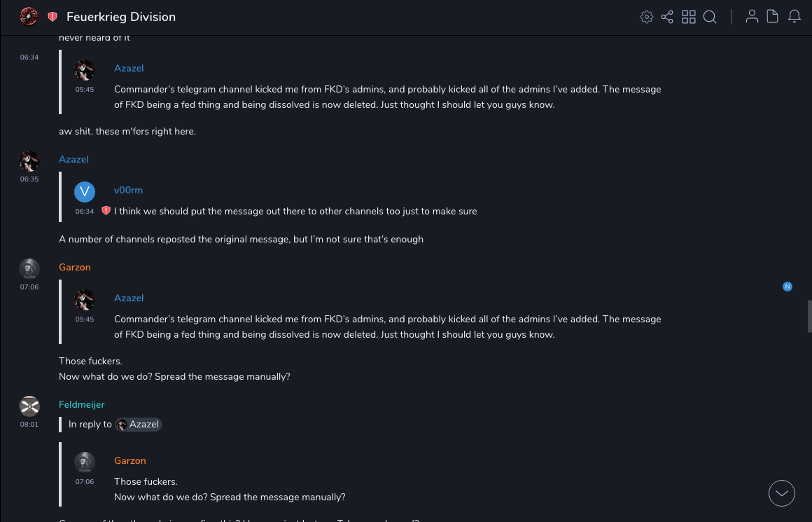Jump to bottom with round chevron button
Viewport: 812px width, 522px height.
point(782,493)
